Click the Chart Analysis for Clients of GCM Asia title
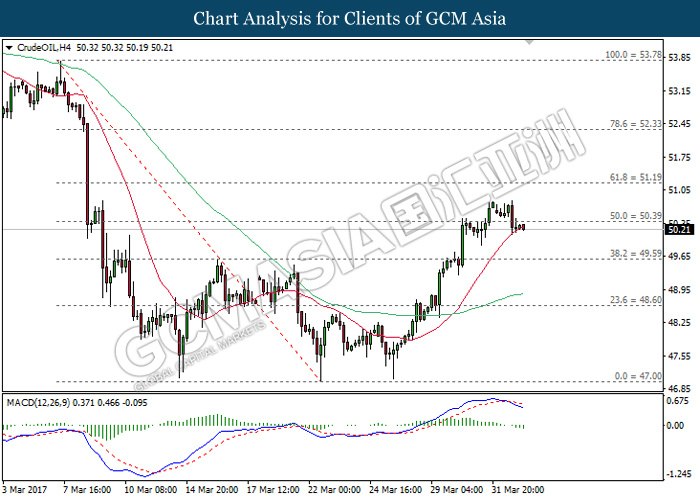 [350, 18]
